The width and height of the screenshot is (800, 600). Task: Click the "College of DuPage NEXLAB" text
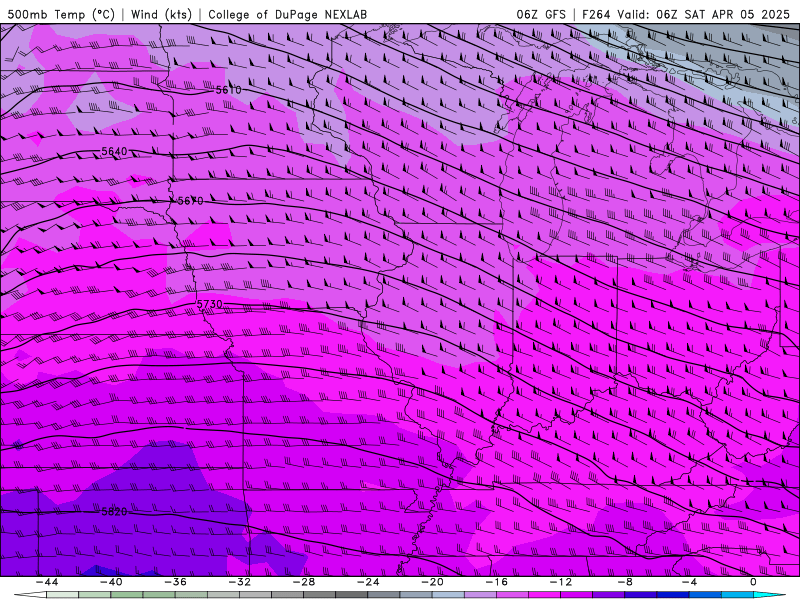[287, 14]
